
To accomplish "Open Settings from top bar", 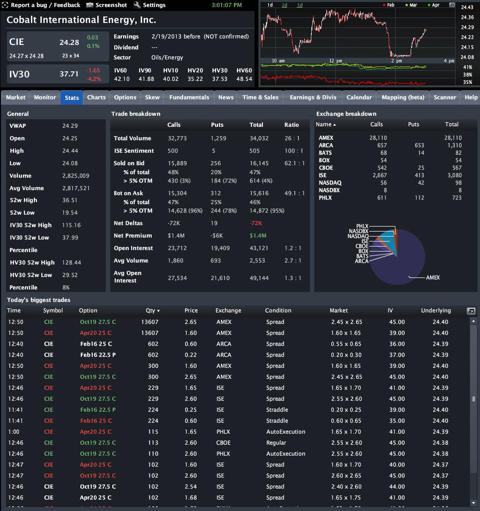I will click(154, 5).
